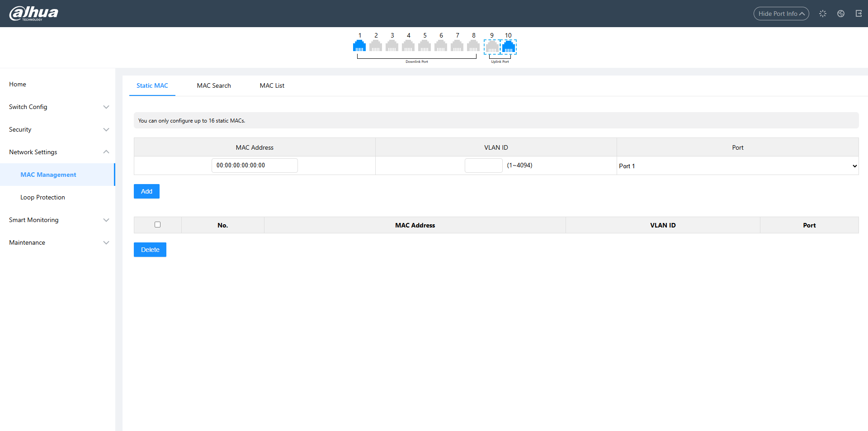
Task: Click the MAC Address input field
Action: click(255, 166)
